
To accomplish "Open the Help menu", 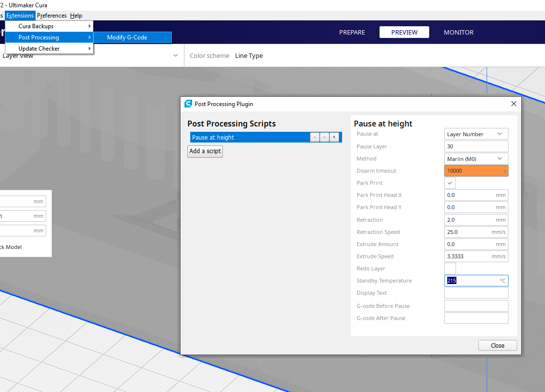I will click(x=76, y=16).
